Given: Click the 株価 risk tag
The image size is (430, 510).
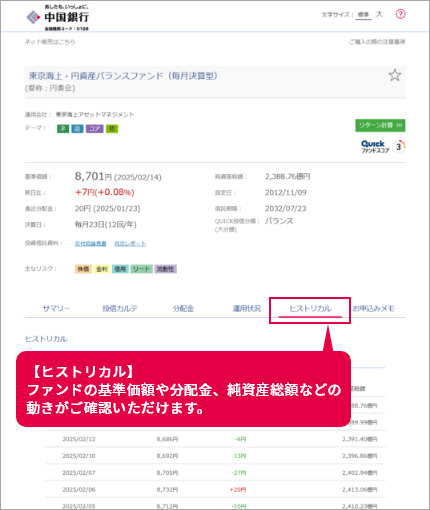Looking at the screenshot, I should (x=83, y=269).
